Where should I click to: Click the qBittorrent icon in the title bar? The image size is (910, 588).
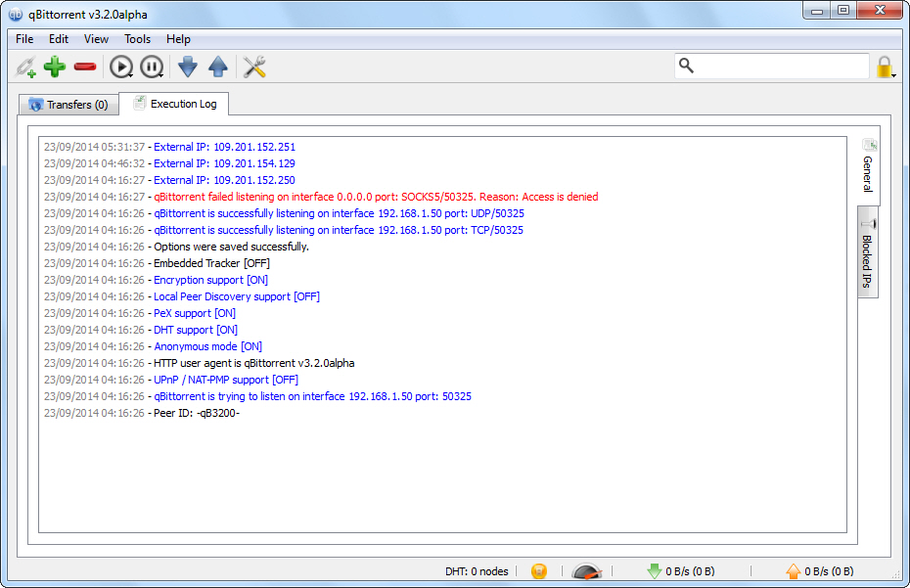coord(16,14)
